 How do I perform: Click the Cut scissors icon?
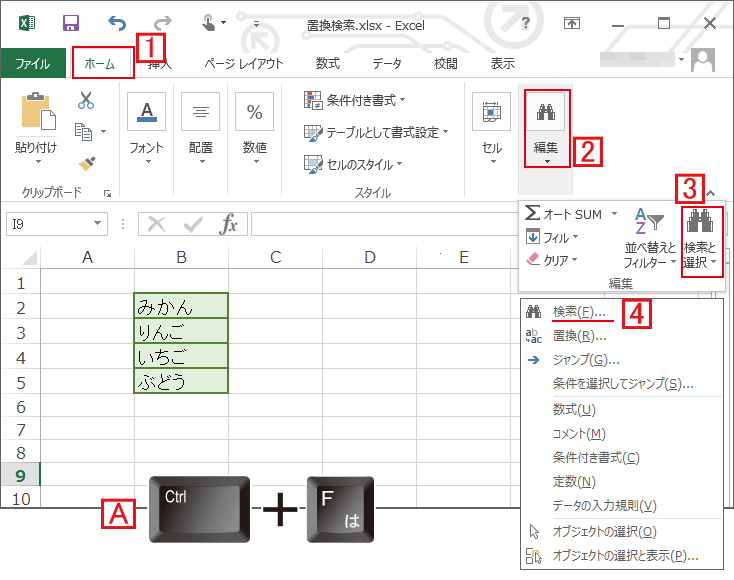point(86,100)
